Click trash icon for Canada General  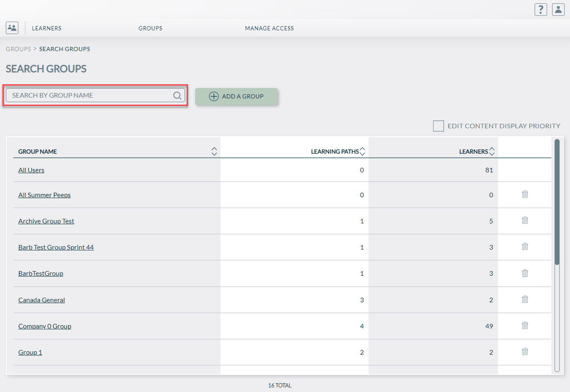click(525, 299)
